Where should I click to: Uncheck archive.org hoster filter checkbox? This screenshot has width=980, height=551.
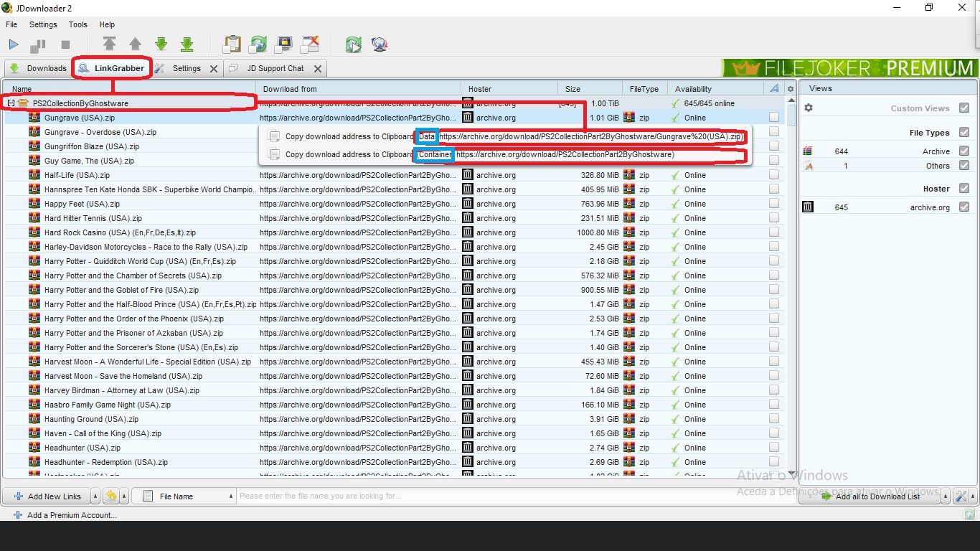964,207
